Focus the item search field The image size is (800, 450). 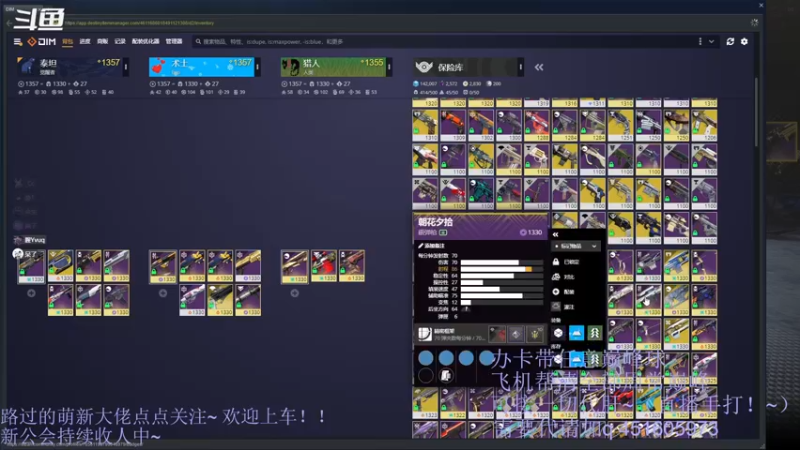click(444, 41)
